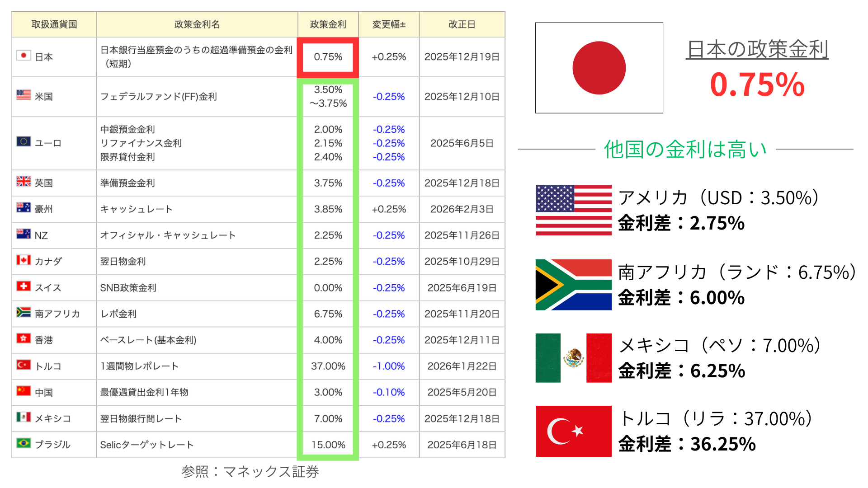Image resolution: width=868 pixels, height=488 pixels.
Task: Click the large Japan flag image
Action: tap(599, 68)
